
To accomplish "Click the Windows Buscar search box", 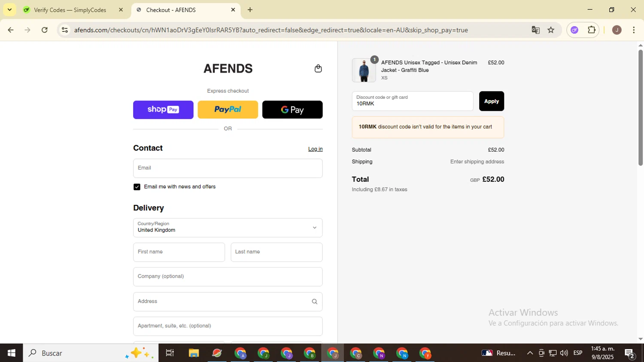I will [x=91, y=353].
